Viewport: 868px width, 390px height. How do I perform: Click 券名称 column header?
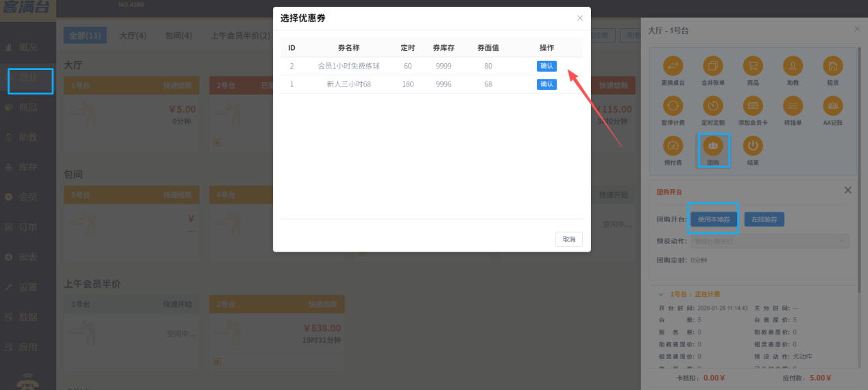348,48
